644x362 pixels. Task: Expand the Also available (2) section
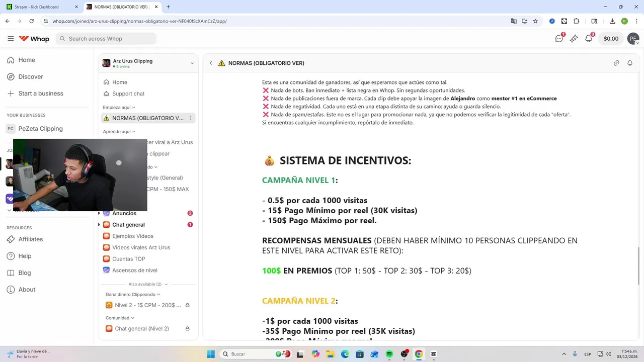coord(148,284)
